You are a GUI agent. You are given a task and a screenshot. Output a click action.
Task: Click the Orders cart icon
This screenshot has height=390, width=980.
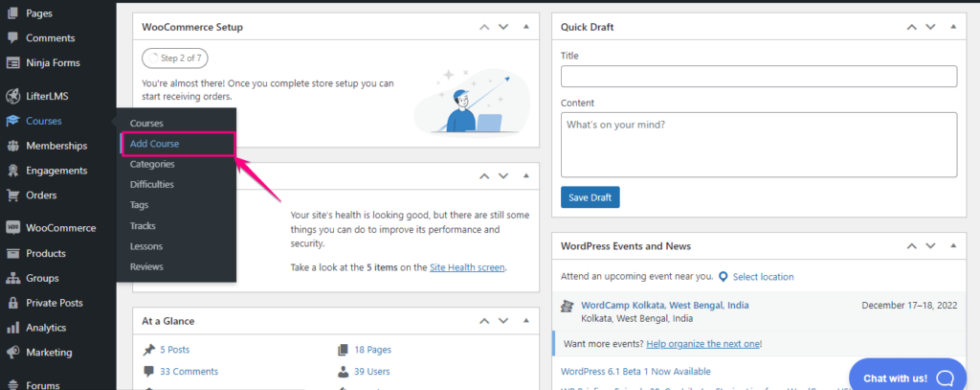click(x=12, y=195)
